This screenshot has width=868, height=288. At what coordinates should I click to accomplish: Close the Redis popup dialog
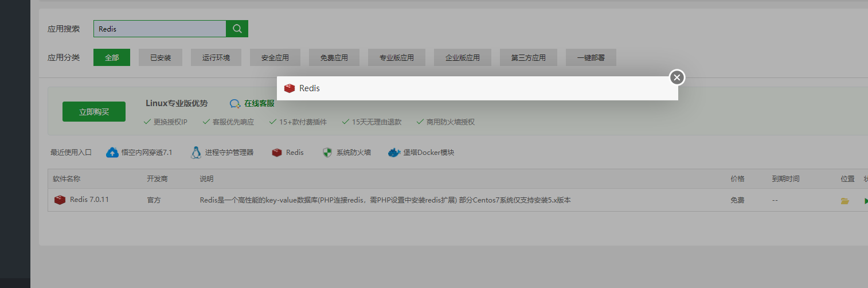pyautogui.click(x=677, y=77)
